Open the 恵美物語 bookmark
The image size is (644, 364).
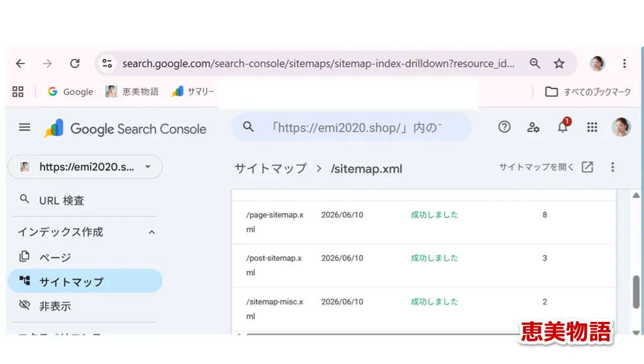tap(132, 92)
